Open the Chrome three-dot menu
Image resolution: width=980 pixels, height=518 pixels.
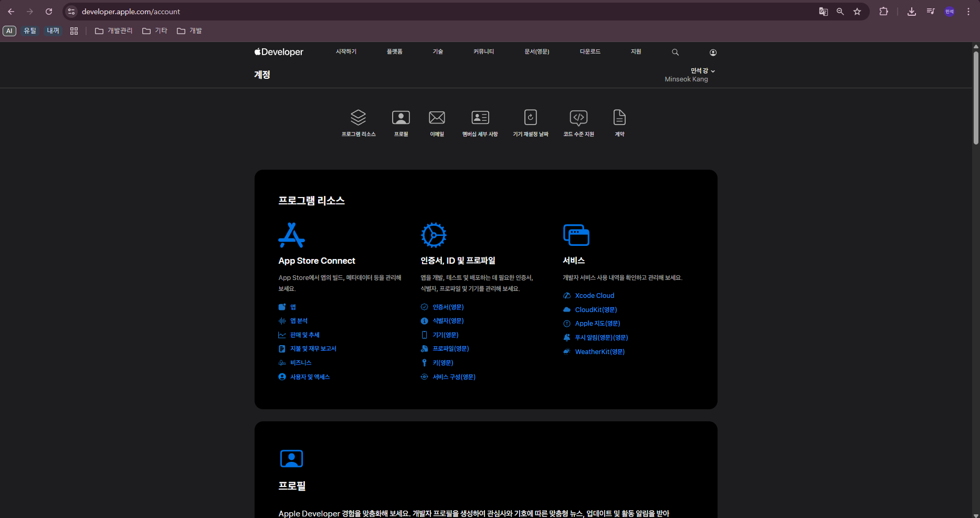[968, 12]
